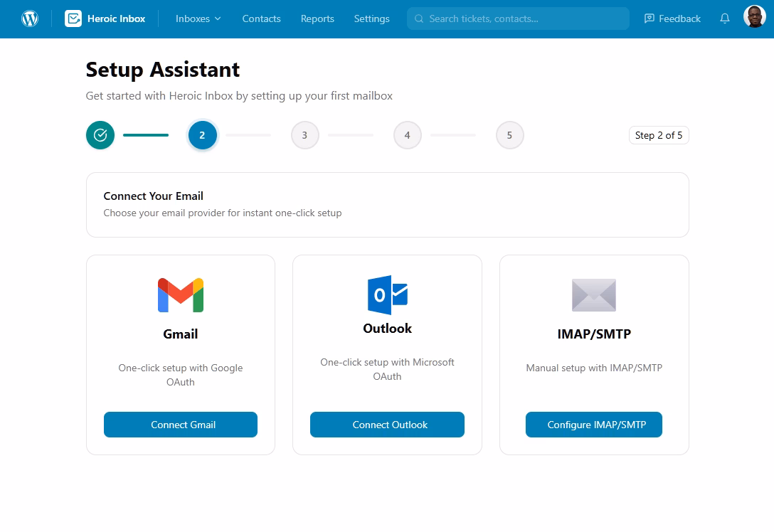
Task: Click the Gmail card title
Action: [x=181, y=334]
